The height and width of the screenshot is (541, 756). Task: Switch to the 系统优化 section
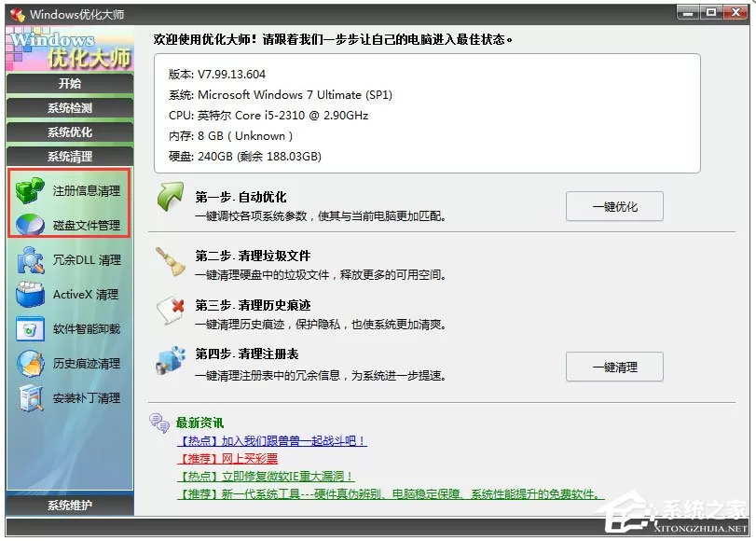pyautogui.click(x=70, y=132)
